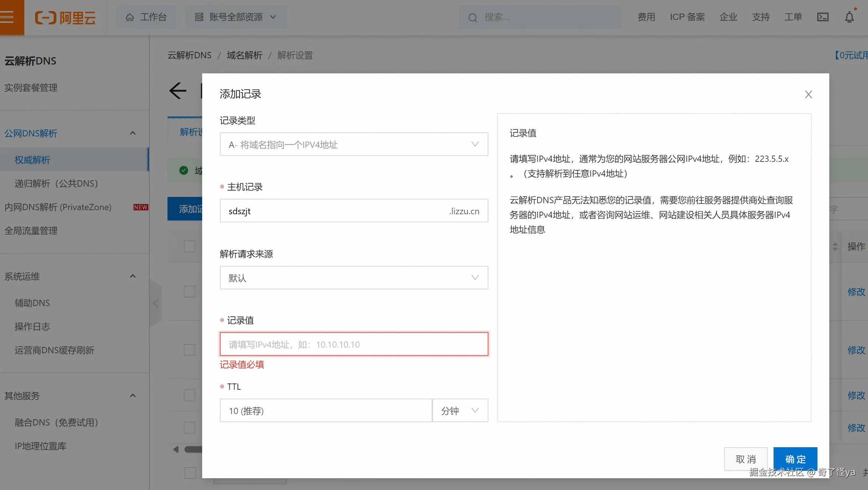Click the 确定 button

tap(795, 459)
